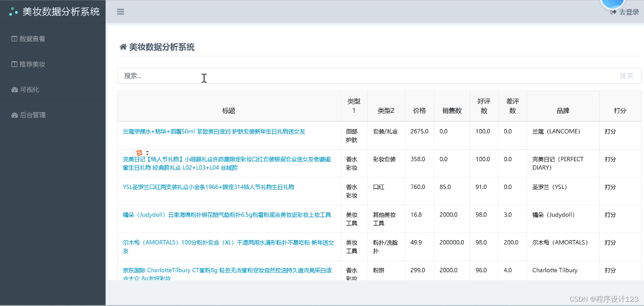This screenshot has height=306, width=644.
Task: Click the 搜索 button at right
Action: coord(626,76)
